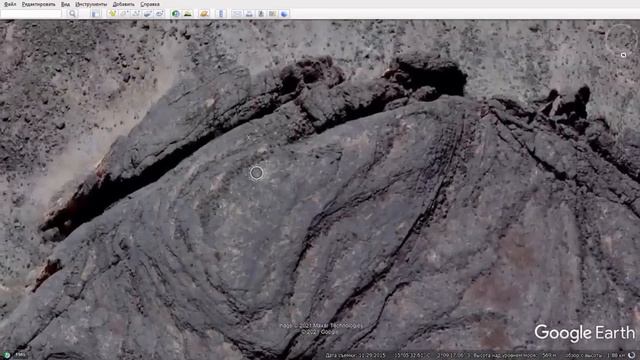The image size is (640, 360).
Task: Click the green tour icon at bottom-left
Action: pyautogui.click(x=7, y=355)
